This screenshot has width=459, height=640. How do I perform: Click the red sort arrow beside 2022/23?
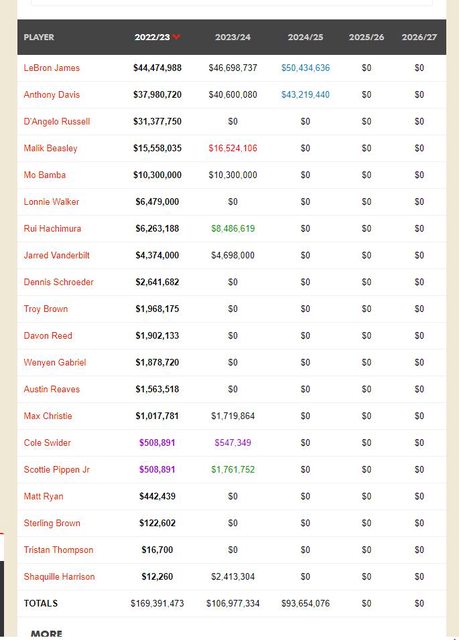(x=176, y=37)
